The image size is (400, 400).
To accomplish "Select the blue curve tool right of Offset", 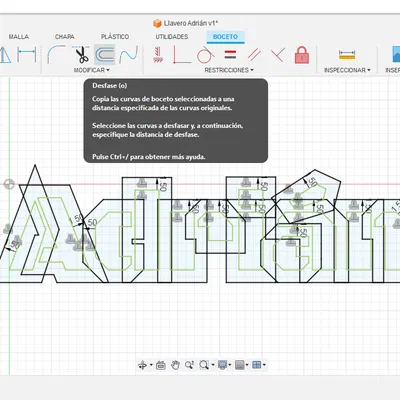I will point(129,54).
